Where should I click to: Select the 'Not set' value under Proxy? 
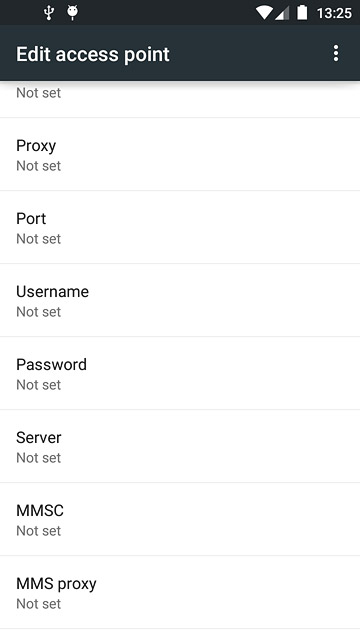click(x=38, y=166)
